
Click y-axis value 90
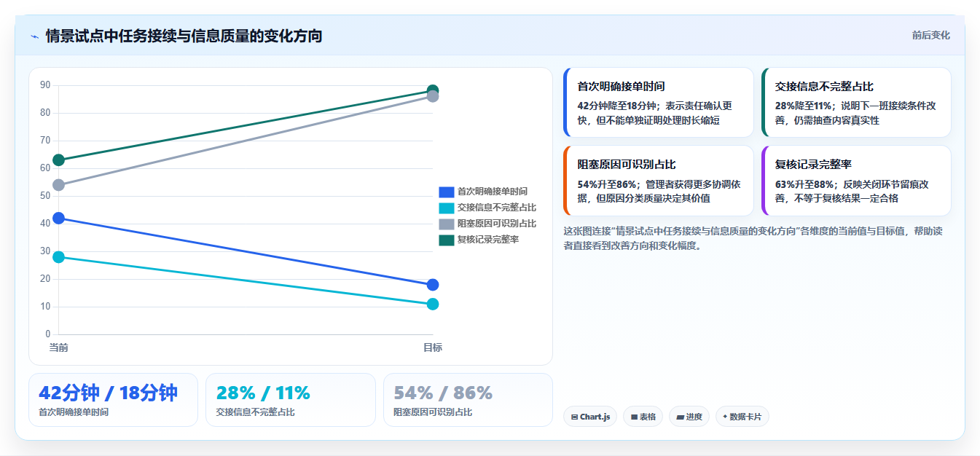click(45, 85)
